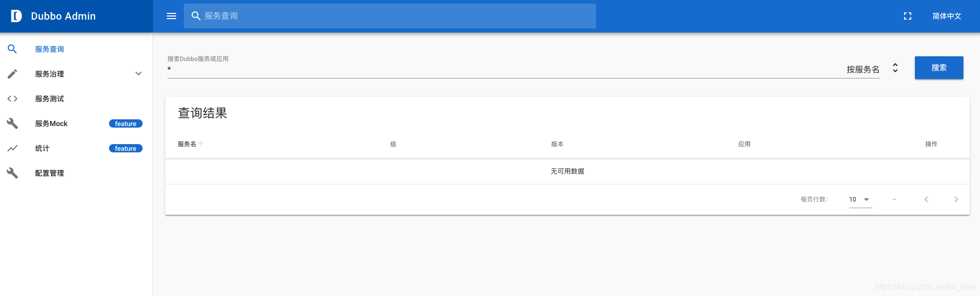Click the pencil icon beside 服务治理
This screenshot has height=296, width=980.
click(x=12, y=74)
